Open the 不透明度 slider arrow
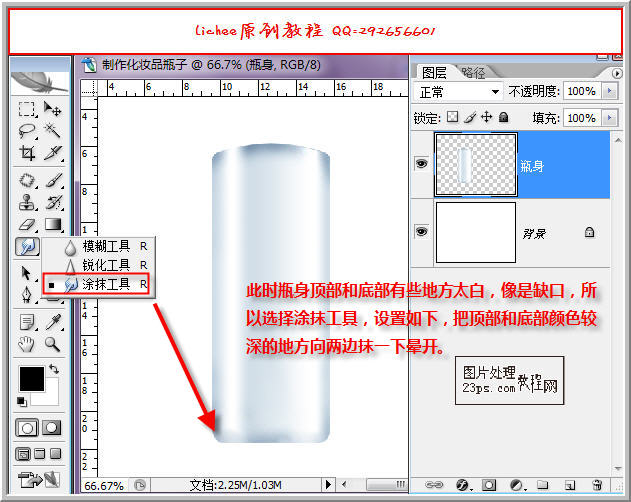The height and width of the screenshot is (502, 631). coord(610,91)
